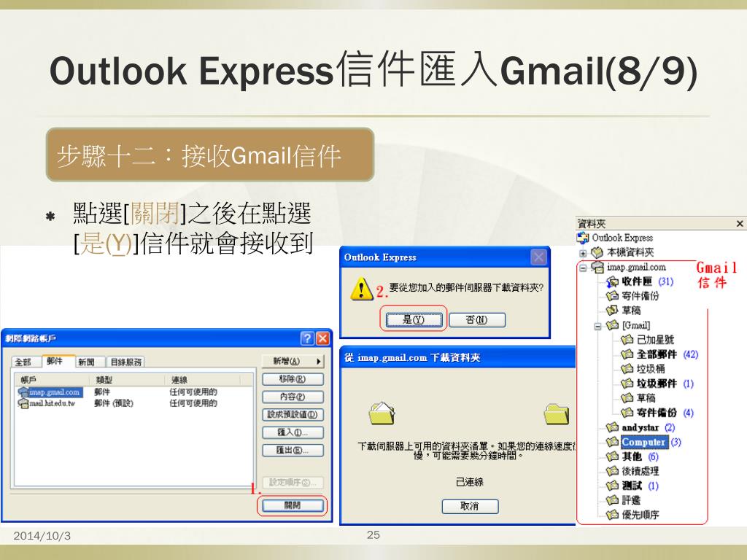Open the 垃圾郵件 (1) folder
Viewport: 747px width, 560px height.
click(665, 384)
